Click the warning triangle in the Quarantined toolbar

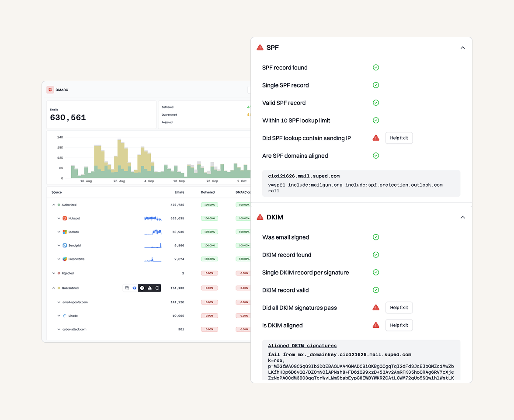point(149,288)
